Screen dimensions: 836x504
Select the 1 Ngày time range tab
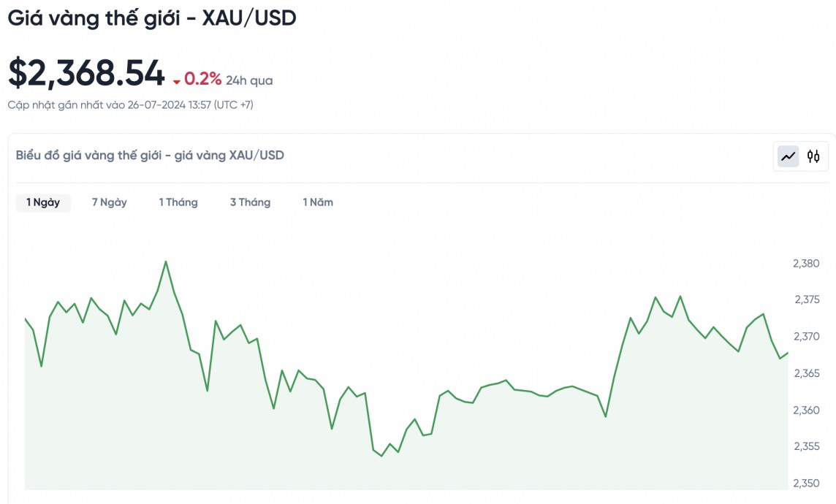pos(43,202)
